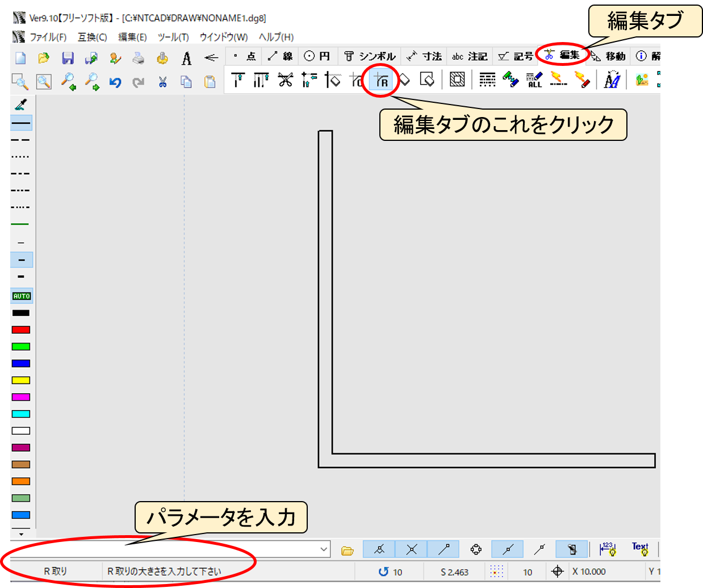Select the solid line style
Image resolution: width=703 pixels, height=588 pixels.
click(21, 123)
